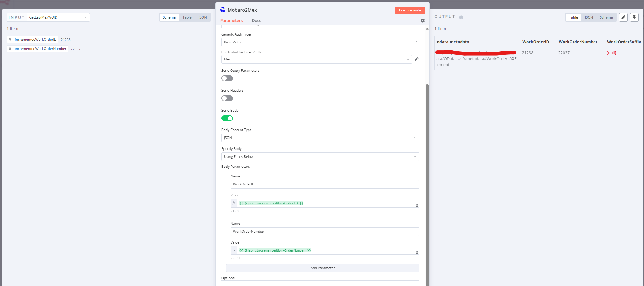
Task: Open node settings gear icon
Action: (423, 21)
